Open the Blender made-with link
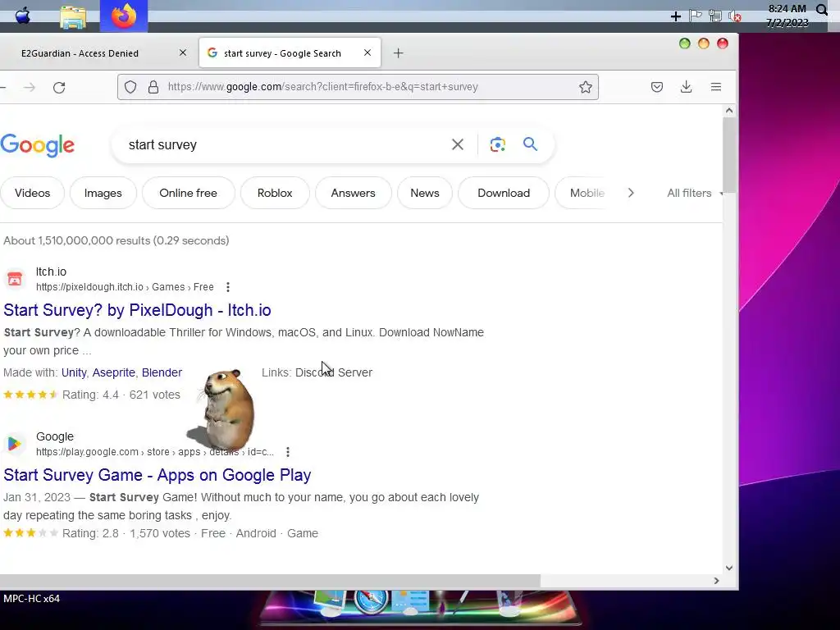 pyautogui.click(x=162, y=372)
